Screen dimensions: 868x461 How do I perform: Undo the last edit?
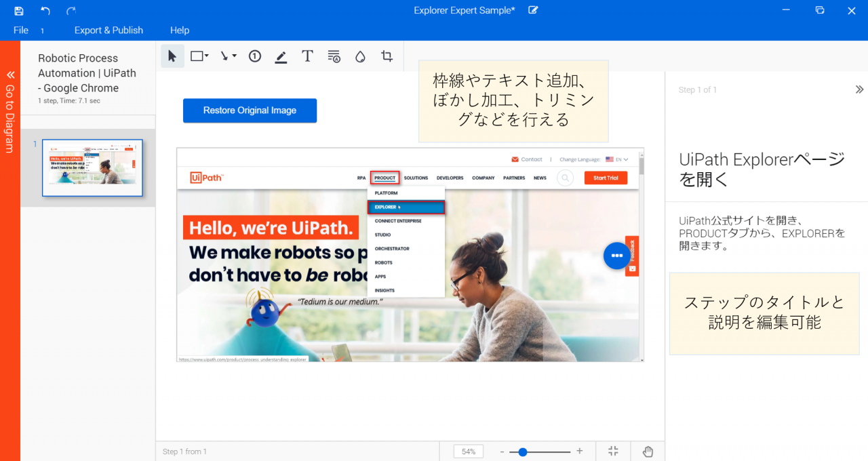45,10
